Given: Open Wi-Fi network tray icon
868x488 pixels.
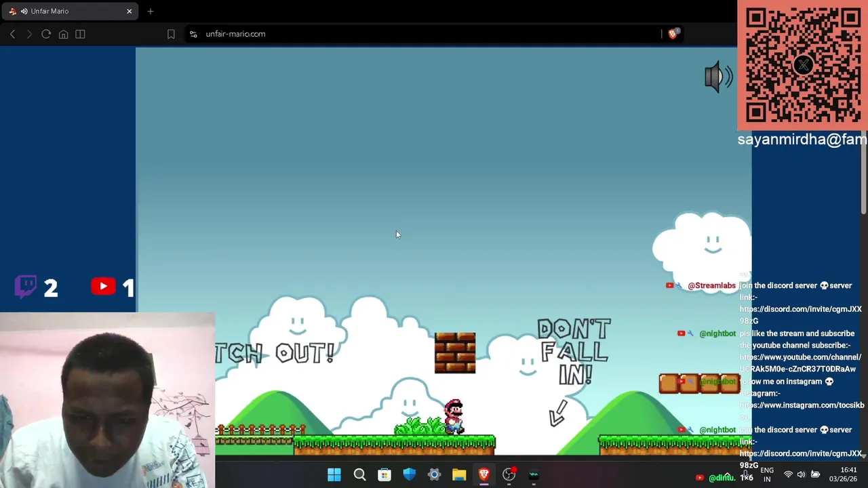Looking at the screenshot, I should (788, 474).
